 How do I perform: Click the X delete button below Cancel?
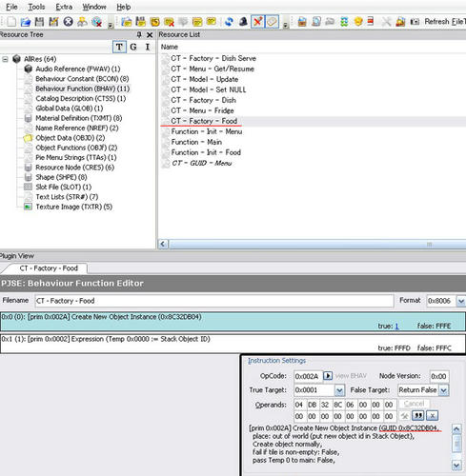pos(432,415)
